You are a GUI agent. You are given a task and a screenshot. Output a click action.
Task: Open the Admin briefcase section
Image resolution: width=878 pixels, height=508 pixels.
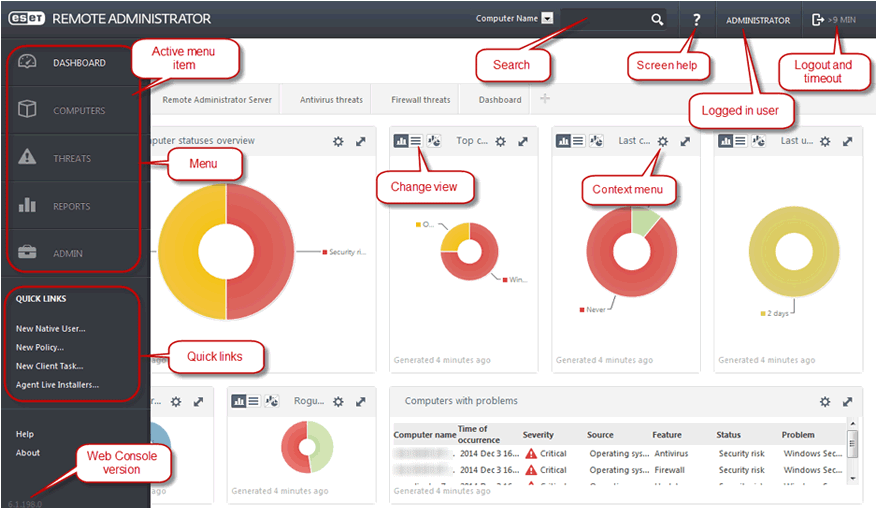point(27,252)
